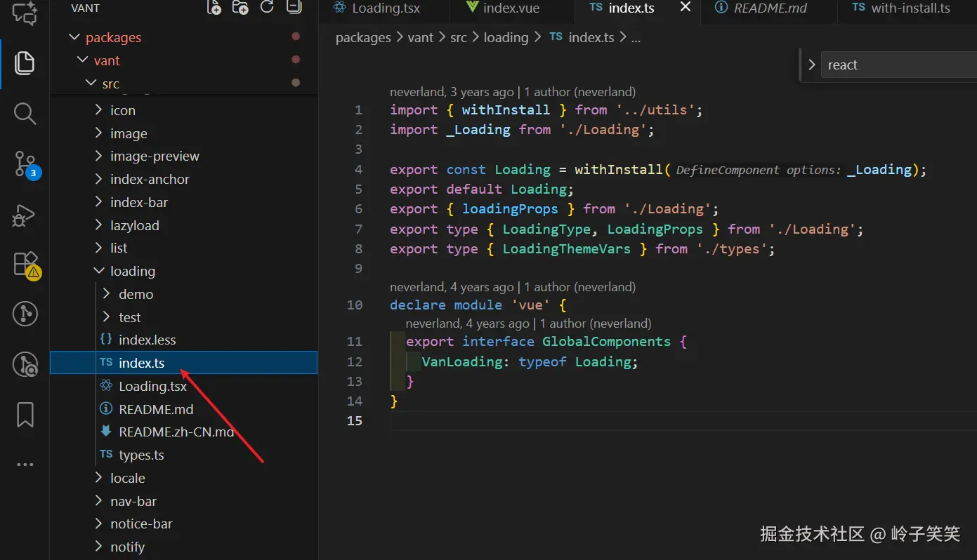Open the Run and Debug view
The width and height of the screenshot is (977, 560).
click(25, 215)
